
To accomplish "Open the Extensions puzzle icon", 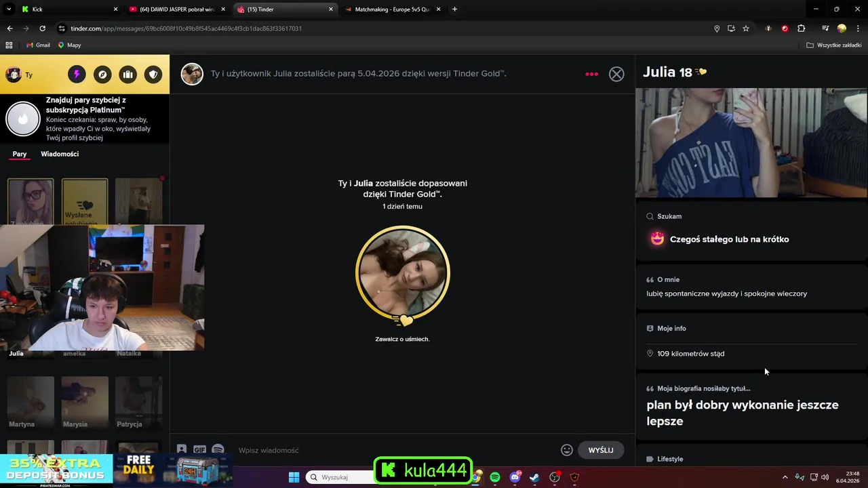I will [x=802, y=28].
